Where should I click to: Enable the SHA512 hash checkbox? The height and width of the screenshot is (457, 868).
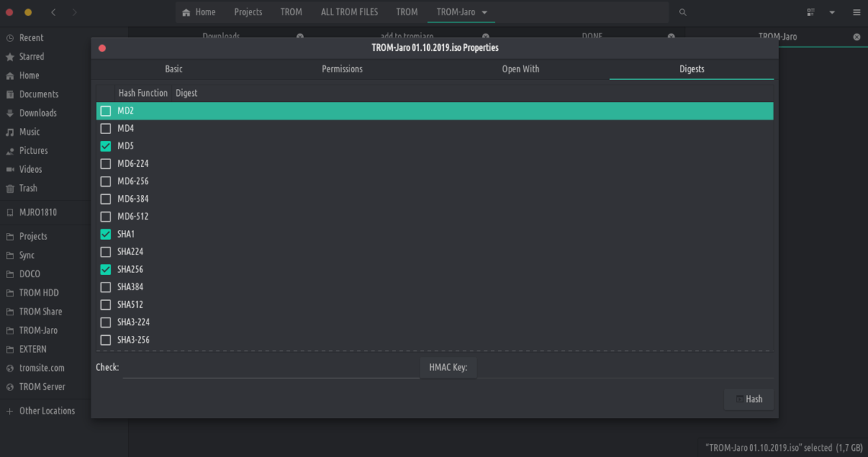point(106,305)
